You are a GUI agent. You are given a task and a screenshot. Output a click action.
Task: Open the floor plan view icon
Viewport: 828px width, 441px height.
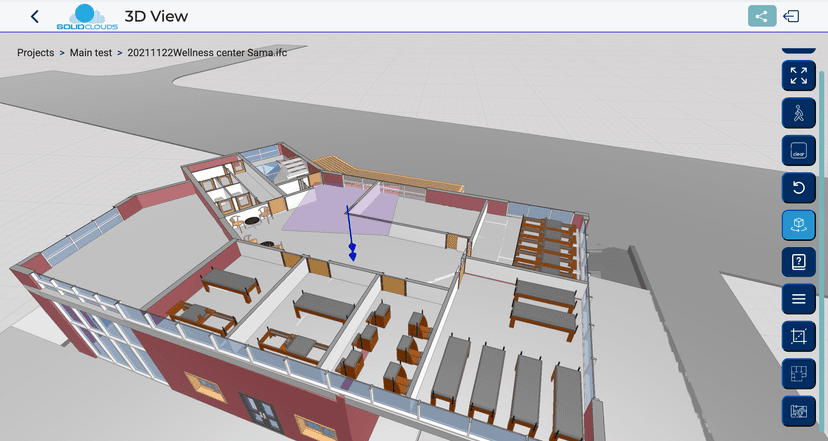coord(798,373)
